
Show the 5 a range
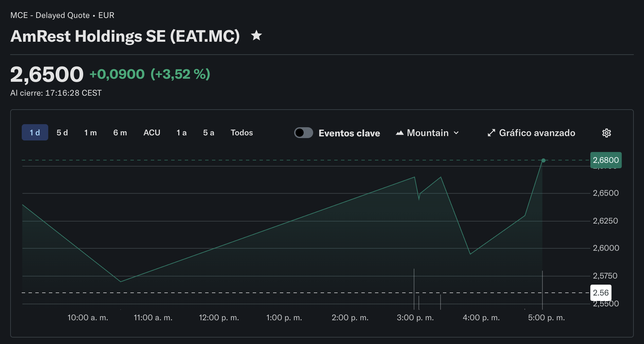coord(209,133)
